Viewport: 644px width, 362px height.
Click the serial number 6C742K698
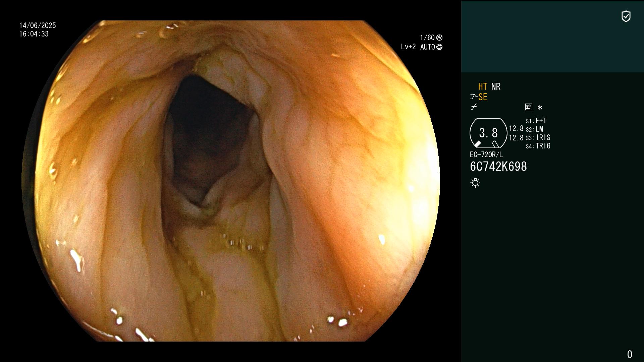(x=498, y=167)
